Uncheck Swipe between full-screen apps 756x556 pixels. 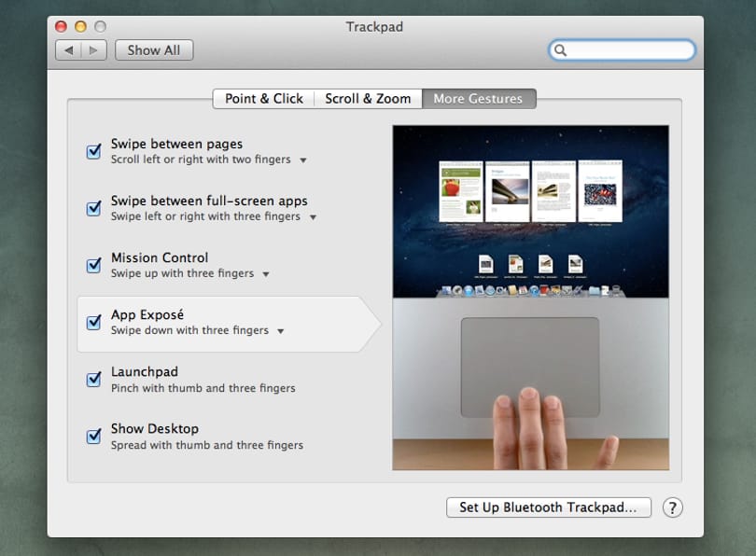click(93, 208)
